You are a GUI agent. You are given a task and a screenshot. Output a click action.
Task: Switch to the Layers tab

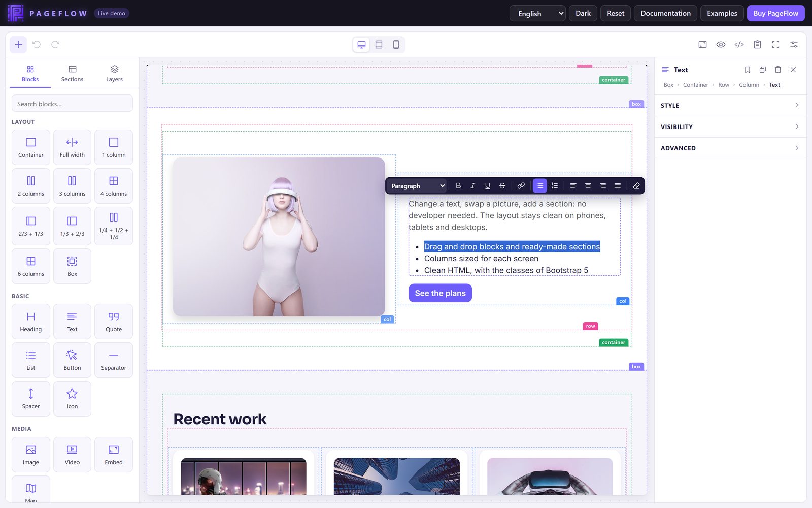pos(114,74)
